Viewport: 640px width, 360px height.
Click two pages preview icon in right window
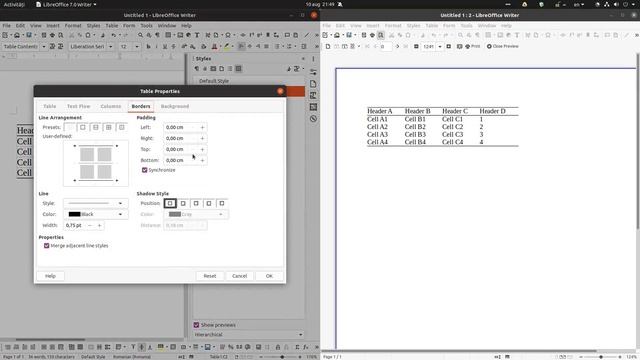[337, 47]
